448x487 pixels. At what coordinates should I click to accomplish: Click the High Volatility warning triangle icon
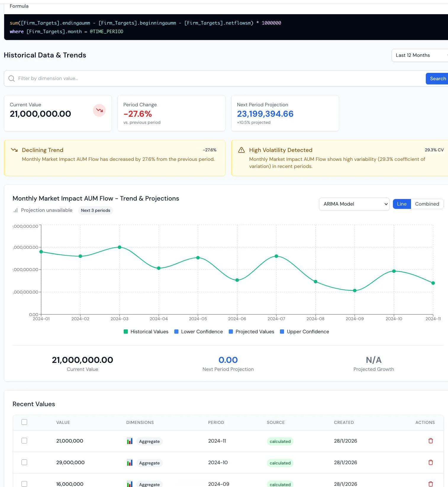(x=241, y=150)
